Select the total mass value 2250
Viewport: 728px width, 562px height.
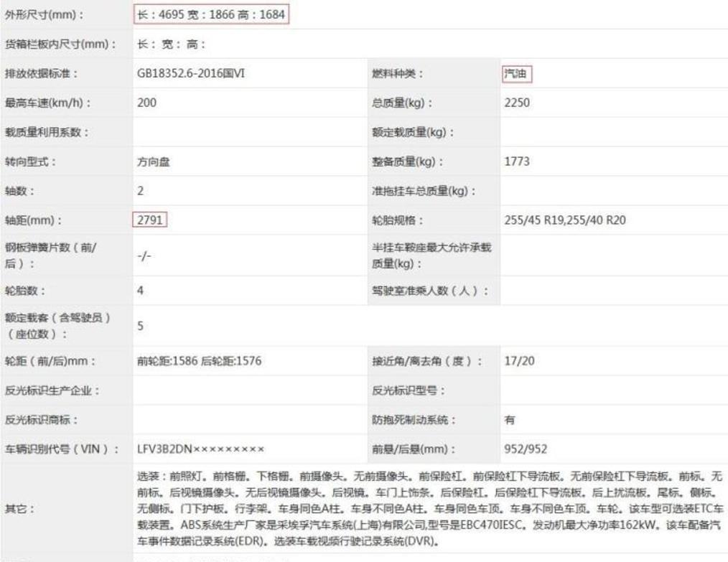[x=517, y=103]
